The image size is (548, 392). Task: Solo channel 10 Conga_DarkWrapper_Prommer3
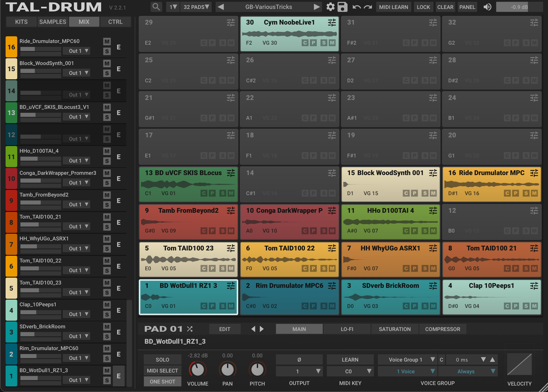tap(107, 183)
